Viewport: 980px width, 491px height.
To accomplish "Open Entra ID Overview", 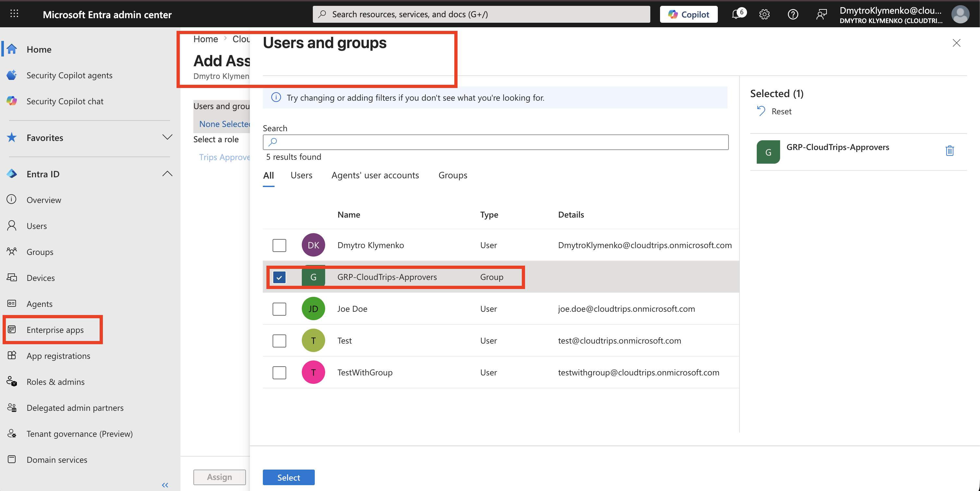I will (x=43, y=200).
